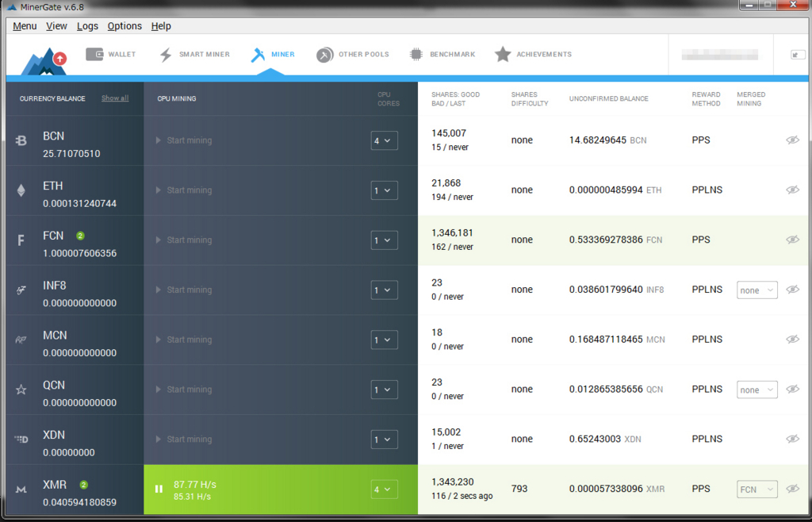This screenshot has height=522, width=812.
Task: Toggle visibility eye for BCN row
Action: click(792, 140)
